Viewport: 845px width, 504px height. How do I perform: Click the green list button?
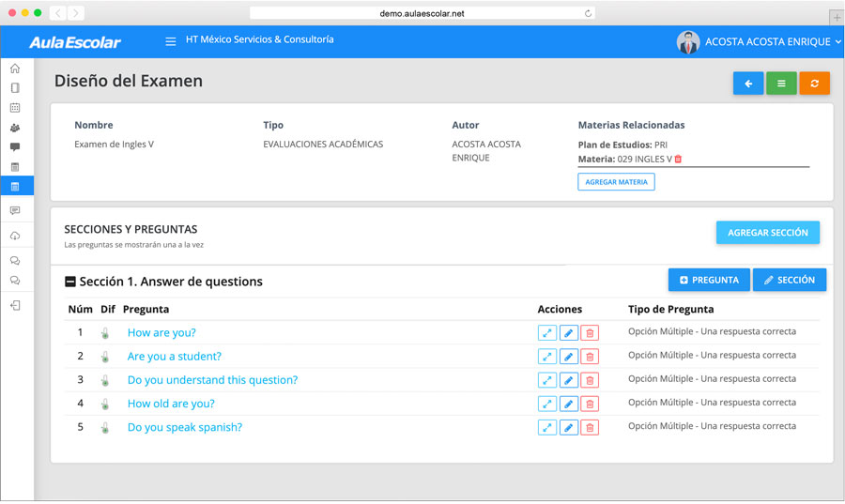click(781, 84)
